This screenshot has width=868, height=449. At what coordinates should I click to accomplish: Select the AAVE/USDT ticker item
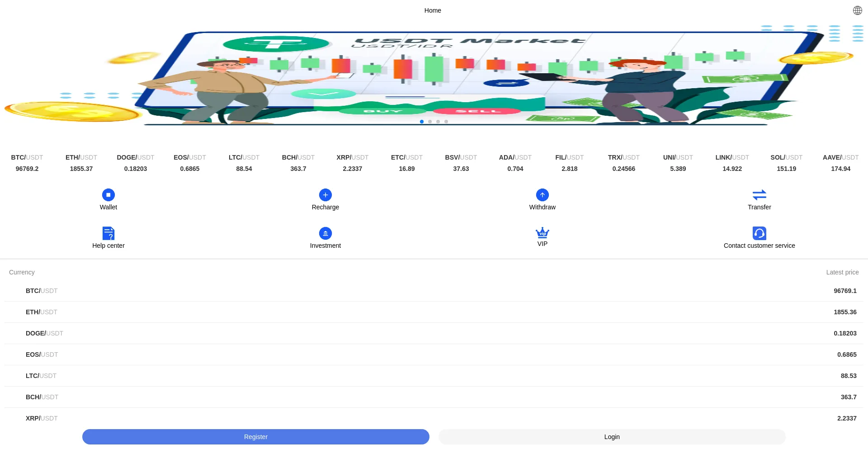[x=840, y=163]
